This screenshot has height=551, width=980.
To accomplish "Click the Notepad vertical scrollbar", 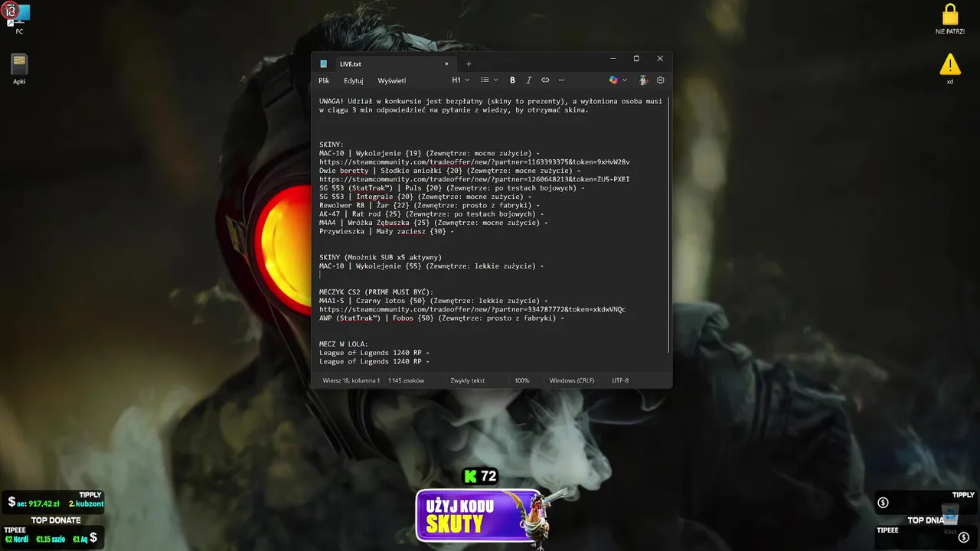I will pyautogui.click(x=669, y=224).
